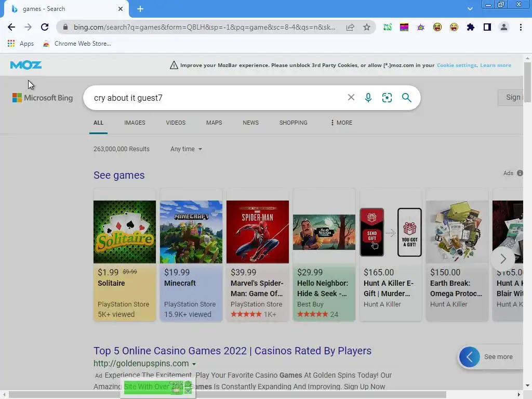Switch to the IMAGES tab
This screenshot has height=399, width=532.
pyautogui.click(x=135, y=123)
